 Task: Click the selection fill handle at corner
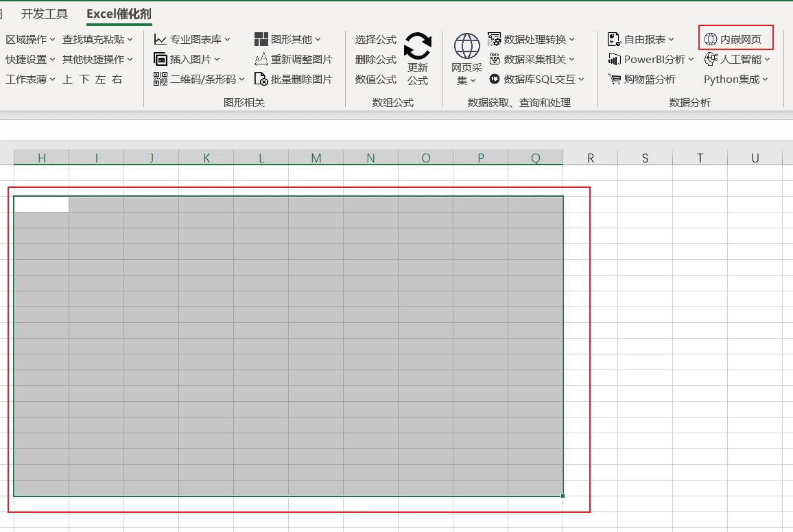point(563,496)
